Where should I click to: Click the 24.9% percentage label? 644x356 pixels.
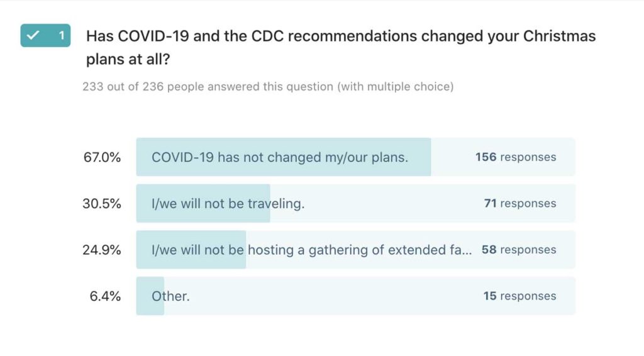(x=102, y=250)
